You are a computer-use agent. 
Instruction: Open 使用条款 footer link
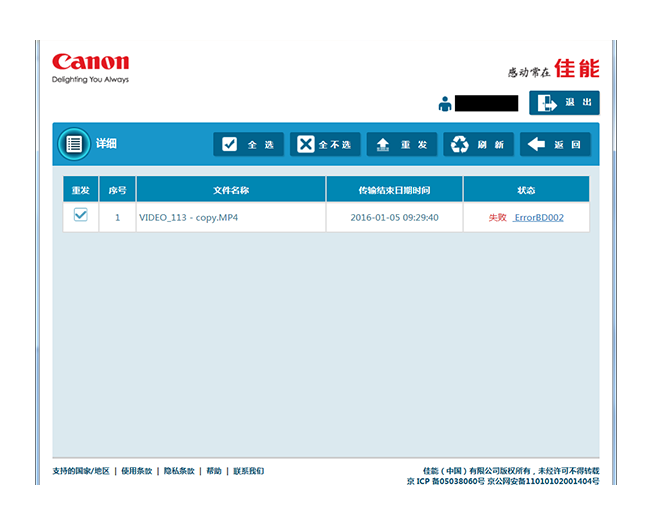[x=136, y=471]
